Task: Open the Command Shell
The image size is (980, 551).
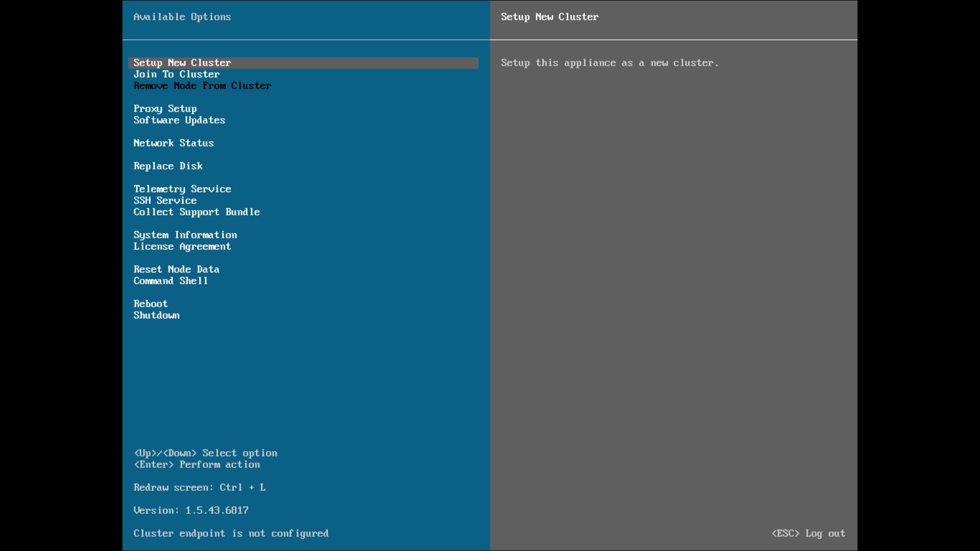Action: pyautogui.click(x=170, y=281)
